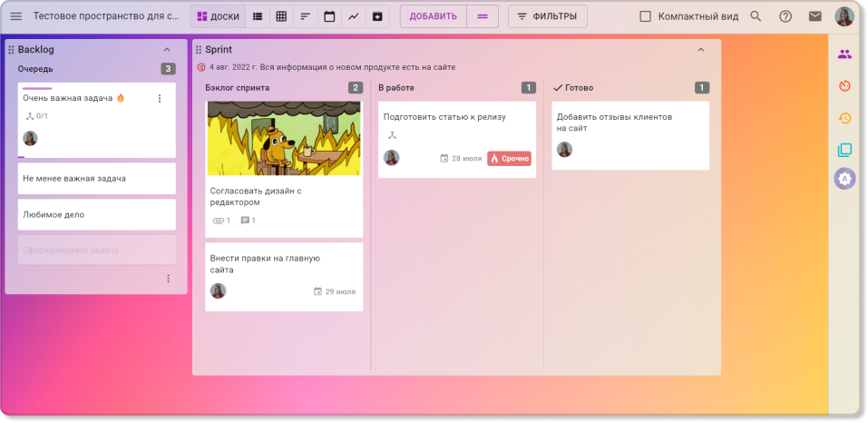Click the attachment paperclip counter

221,221
